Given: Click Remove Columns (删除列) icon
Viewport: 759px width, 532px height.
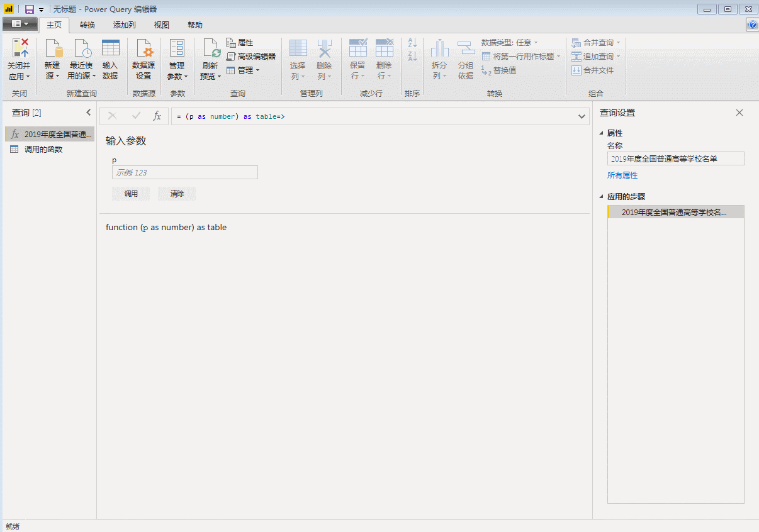Looking at the screenshot, I should point(324,48).
